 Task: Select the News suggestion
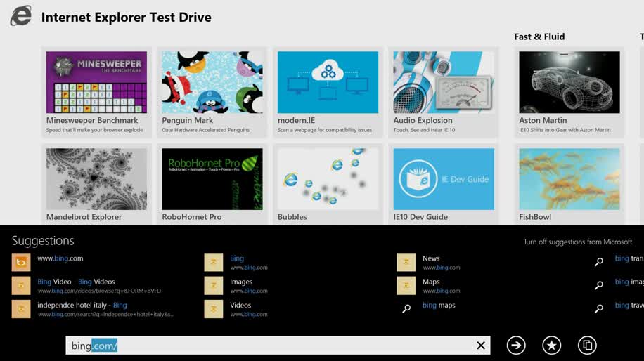tap(442, 263)
